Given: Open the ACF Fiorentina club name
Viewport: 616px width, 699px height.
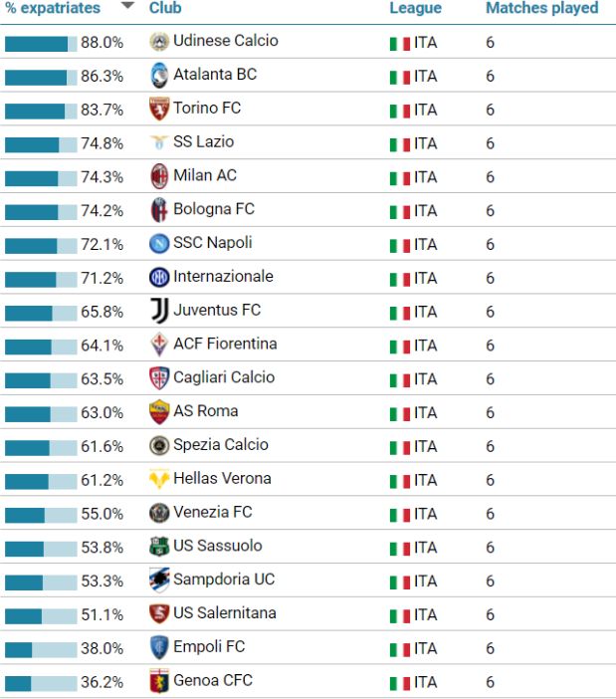Looking at the screenshot, I should pyautogui.click(x=225, y=344).
